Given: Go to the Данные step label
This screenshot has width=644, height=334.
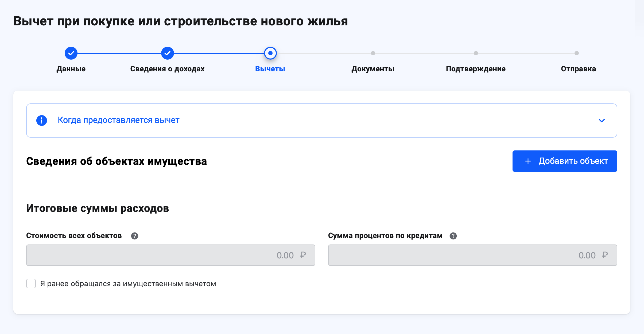Looking at the screenshot, I should point(71,69).
